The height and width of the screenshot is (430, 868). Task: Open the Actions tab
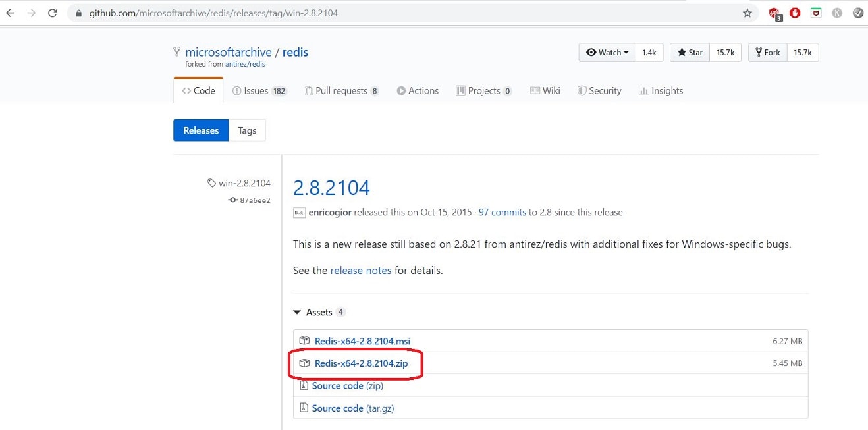[x=418, y=91]
